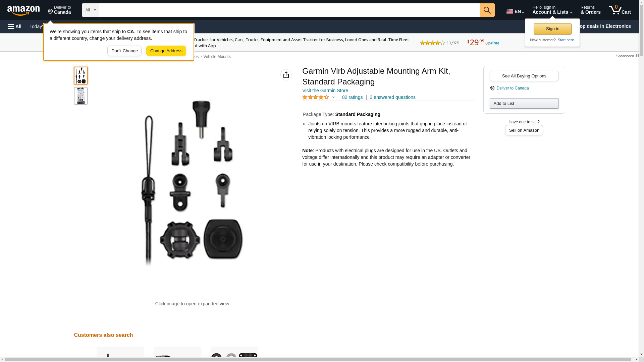This screenshot has height=362, width=644.
Task: Click the star rating icon for the product
Action: pyautogui.click(x=316, y=97)
